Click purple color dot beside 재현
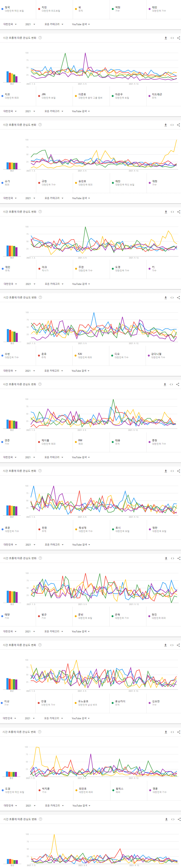 point(149,183)
